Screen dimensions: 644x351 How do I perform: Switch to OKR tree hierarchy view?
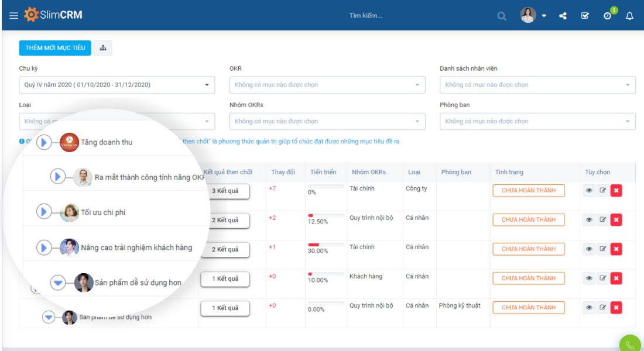click(103, 48)
